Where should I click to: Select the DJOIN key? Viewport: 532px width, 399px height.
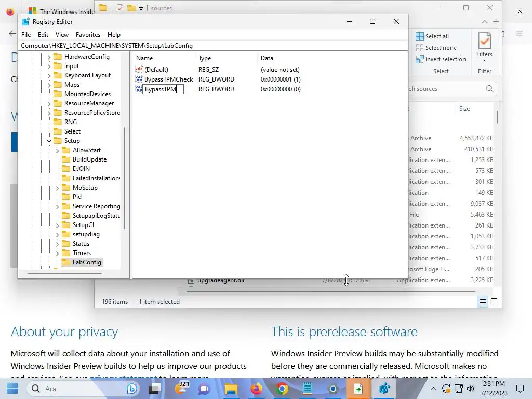(x=81, y=169)
